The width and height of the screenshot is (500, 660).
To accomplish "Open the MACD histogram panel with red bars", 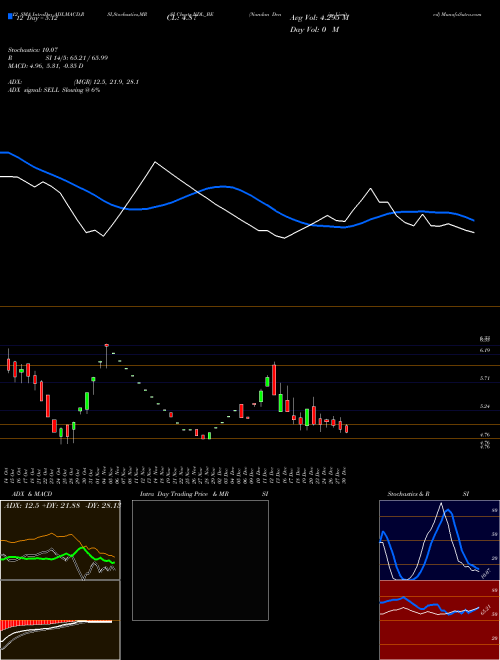I will [60, 620].
